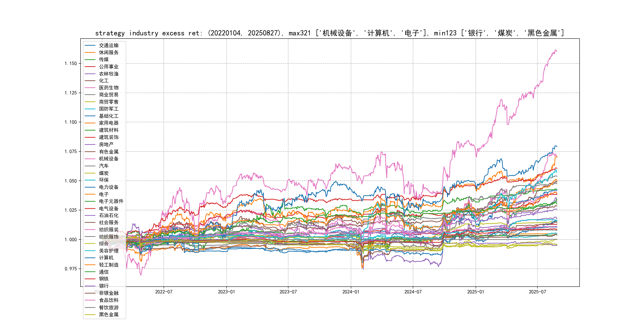
Task: Select the 传媒 legend entry
Action: click(104, 59)
